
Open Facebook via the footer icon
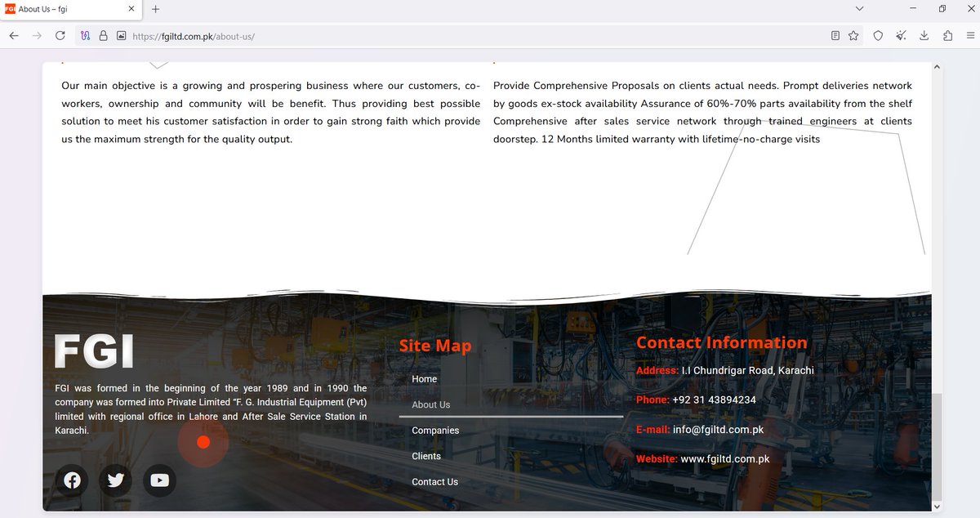(x=71, y=480)
